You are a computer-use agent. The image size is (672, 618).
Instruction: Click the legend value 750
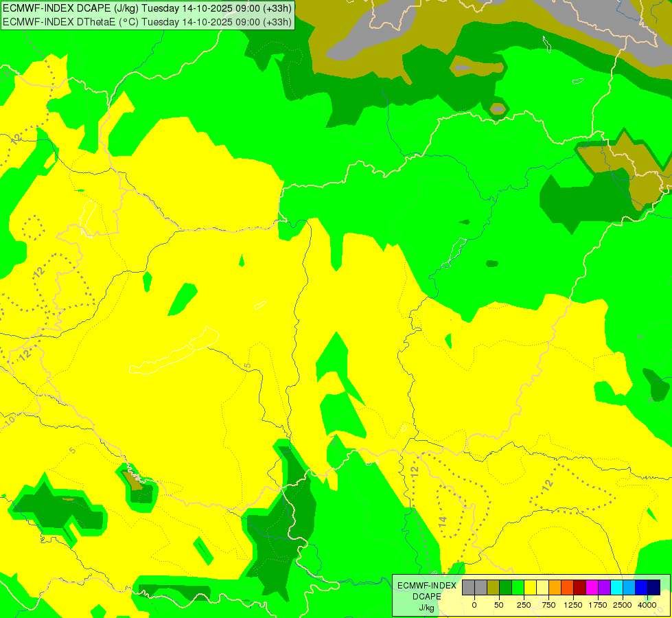click(548, 605)
